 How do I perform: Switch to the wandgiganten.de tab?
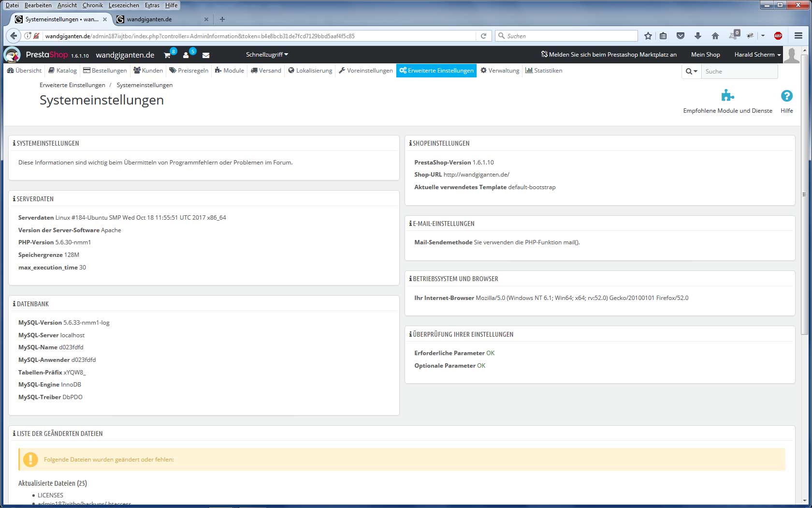pyautogui.click(x=162, y=19)
